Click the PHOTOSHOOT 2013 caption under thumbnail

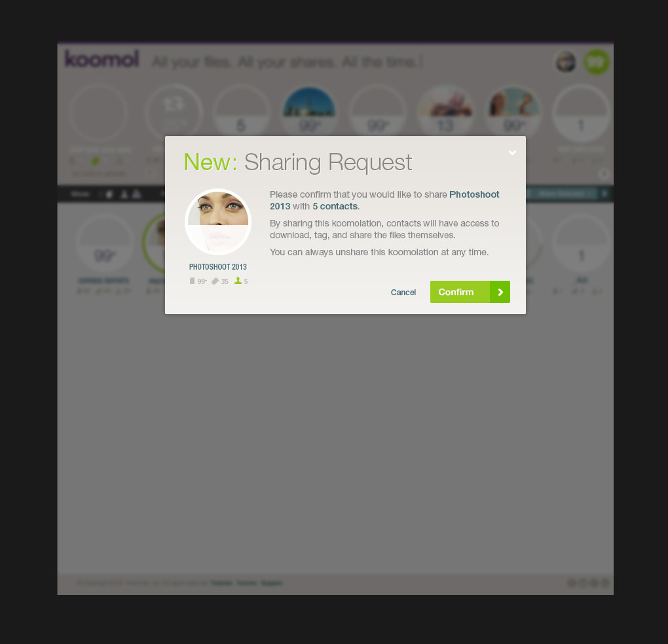(x=218, y=267)
